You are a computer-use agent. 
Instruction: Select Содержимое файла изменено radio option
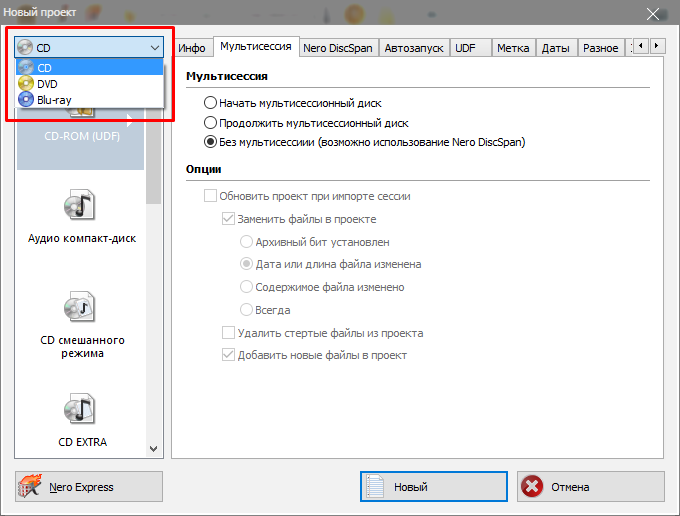[322, 287]
